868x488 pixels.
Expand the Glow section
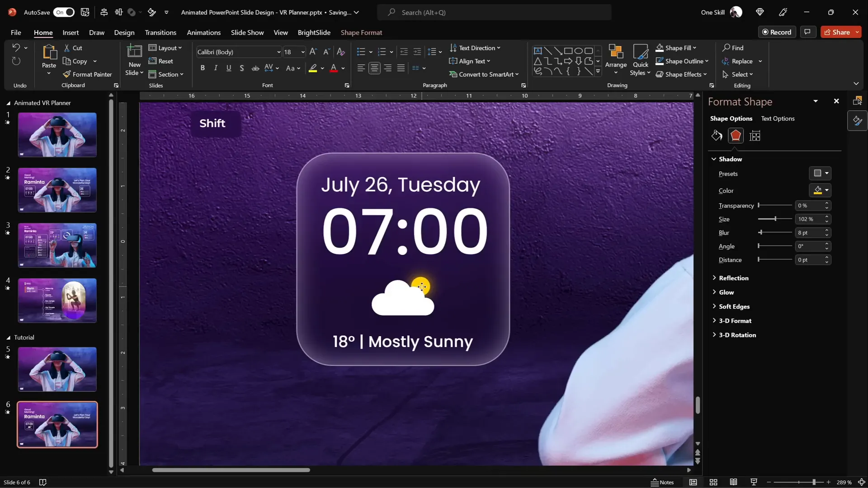[x=723, y=292]
